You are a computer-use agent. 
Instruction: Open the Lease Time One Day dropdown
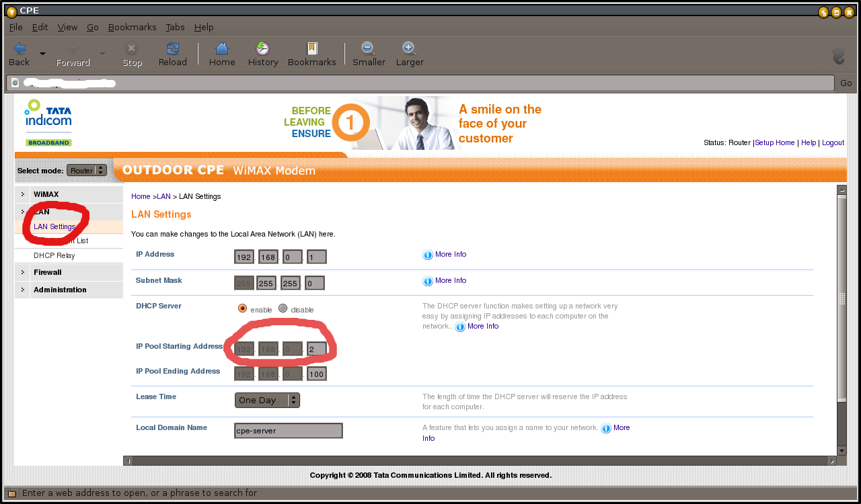point(267,400)
